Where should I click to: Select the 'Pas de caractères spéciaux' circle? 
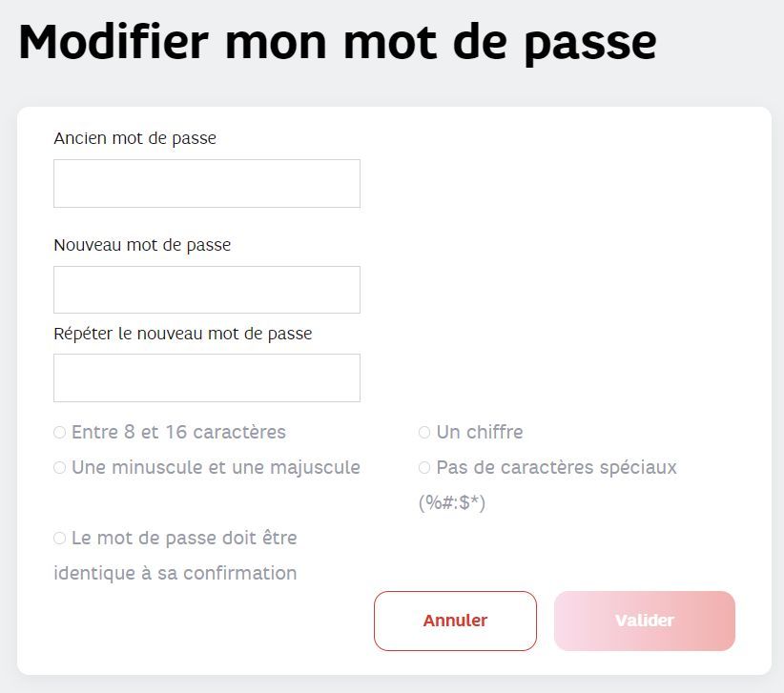click(423, 467)
